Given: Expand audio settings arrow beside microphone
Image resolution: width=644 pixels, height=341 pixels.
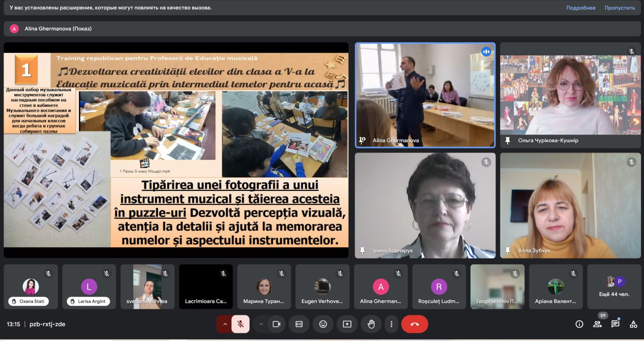Looking at the screenshot, I should click(x=224, y=324).
